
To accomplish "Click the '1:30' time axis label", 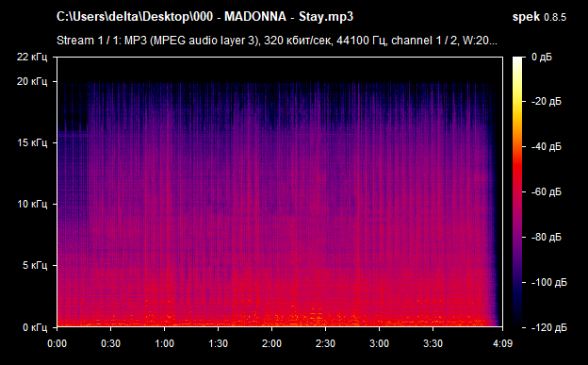I will (x=218, y=343).
